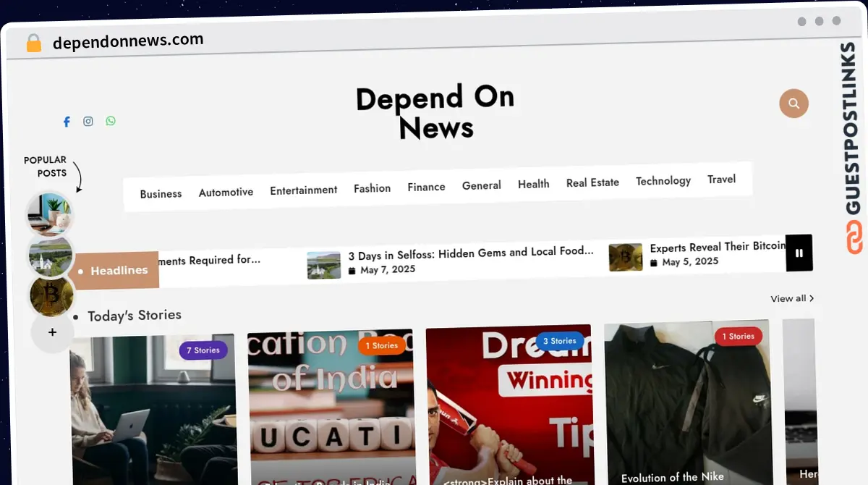Open the Evolution of the Nike story card
868x485 pixels.
686,404
